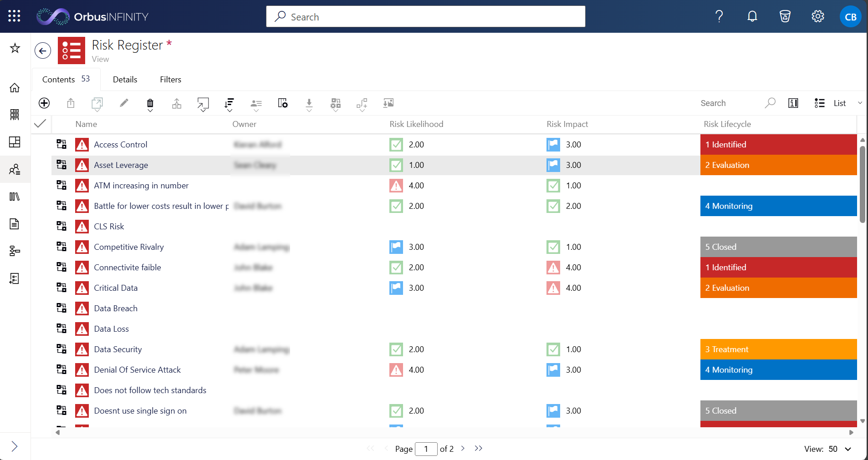Open the hierarchy tree icon in sidebar
Image resolution: width=868 pixels, height=460 pixels.
pos(15,251)
